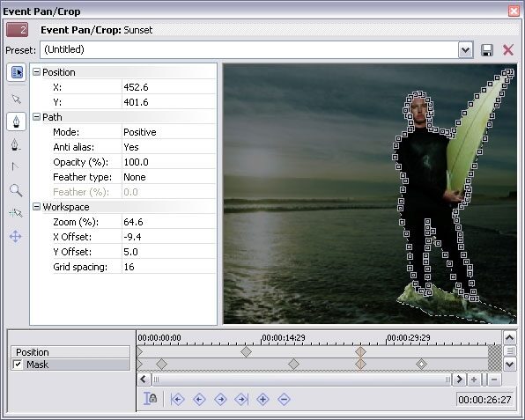Image resolution: width=525 pixels, height=420 pixels.
Task: Click the vertical scrollbar grip between arrows
Action: point(510,351)
